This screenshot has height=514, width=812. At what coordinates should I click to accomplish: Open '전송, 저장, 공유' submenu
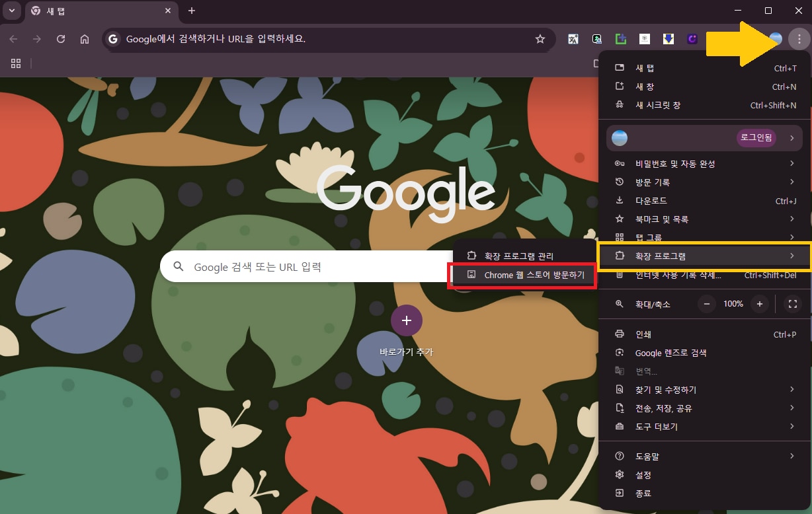tap(705, 408)
